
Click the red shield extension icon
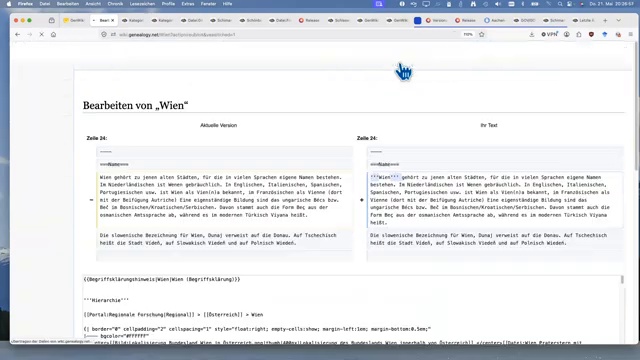[591, 35]
